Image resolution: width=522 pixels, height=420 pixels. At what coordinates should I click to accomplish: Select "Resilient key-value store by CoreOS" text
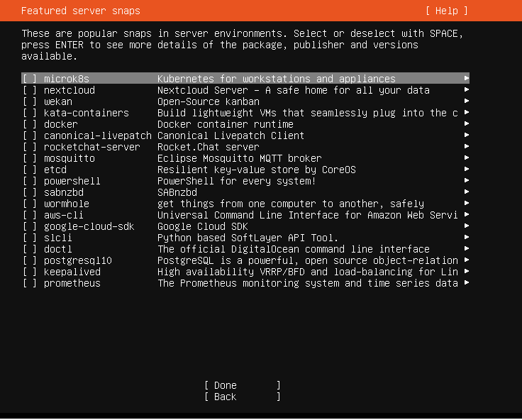point(257,169)
